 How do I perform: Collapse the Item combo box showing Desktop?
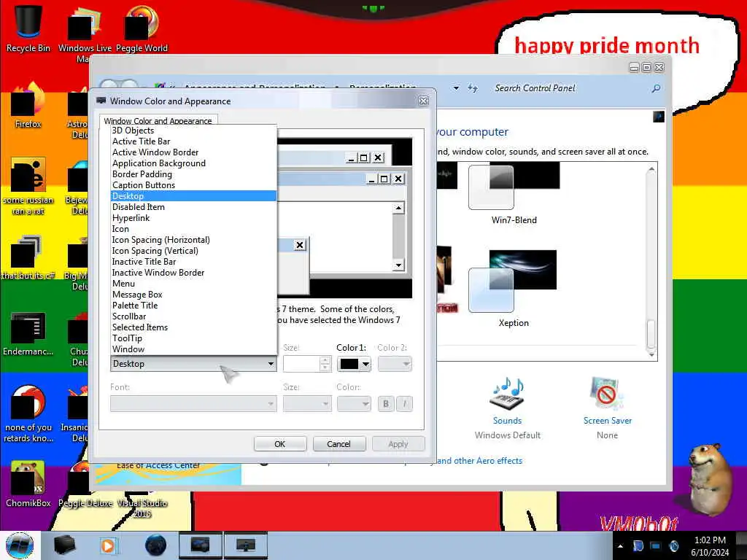(193, 364)
